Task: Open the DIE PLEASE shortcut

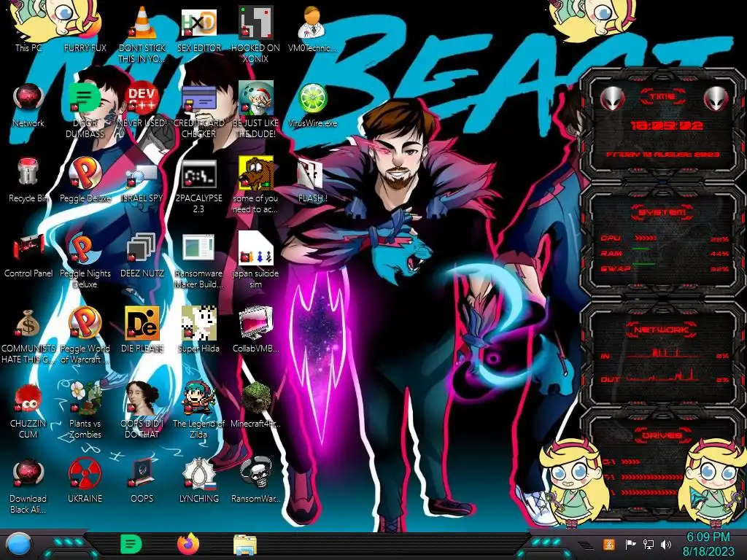Action: click(142, 330)
